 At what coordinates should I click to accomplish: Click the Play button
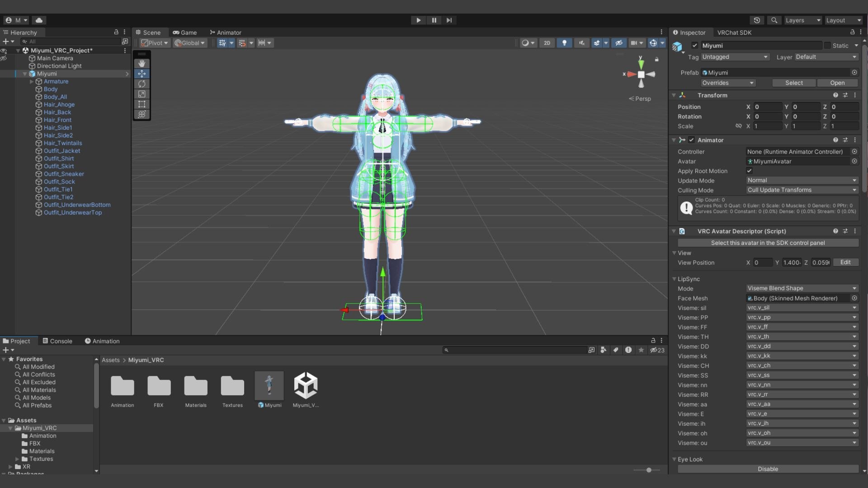coord(419,20)
